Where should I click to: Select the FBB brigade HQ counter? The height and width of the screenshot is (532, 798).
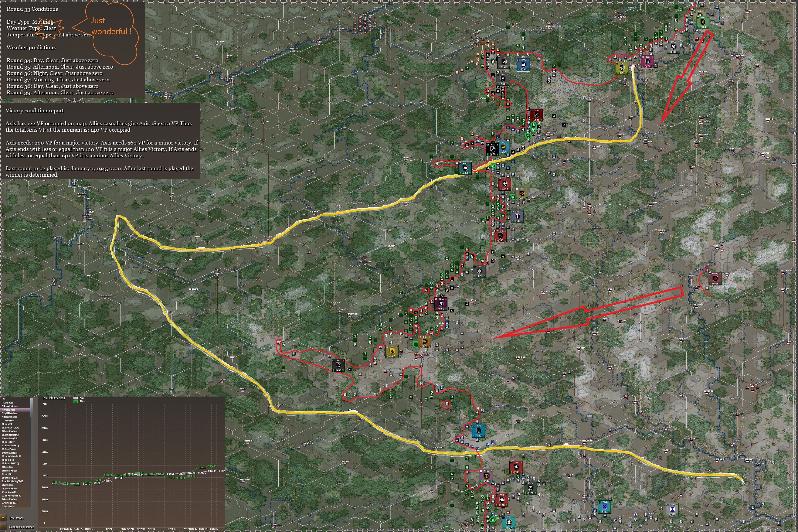[x=465, y=168]
